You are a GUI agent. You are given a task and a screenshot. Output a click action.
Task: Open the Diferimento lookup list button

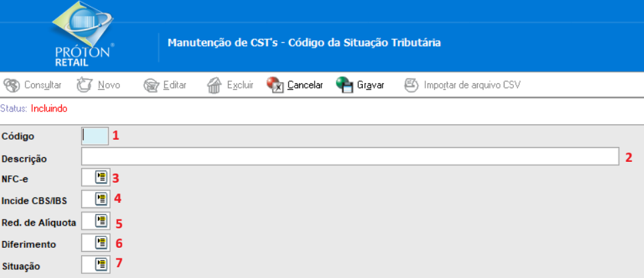pyautogui.click(x=101, y=242)
